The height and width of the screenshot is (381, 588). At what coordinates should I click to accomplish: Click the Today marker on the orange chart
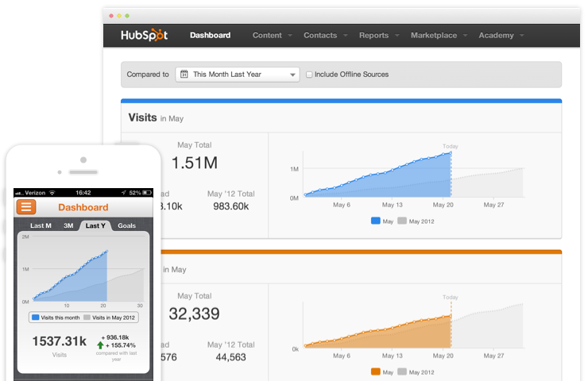tap(451, 297)
